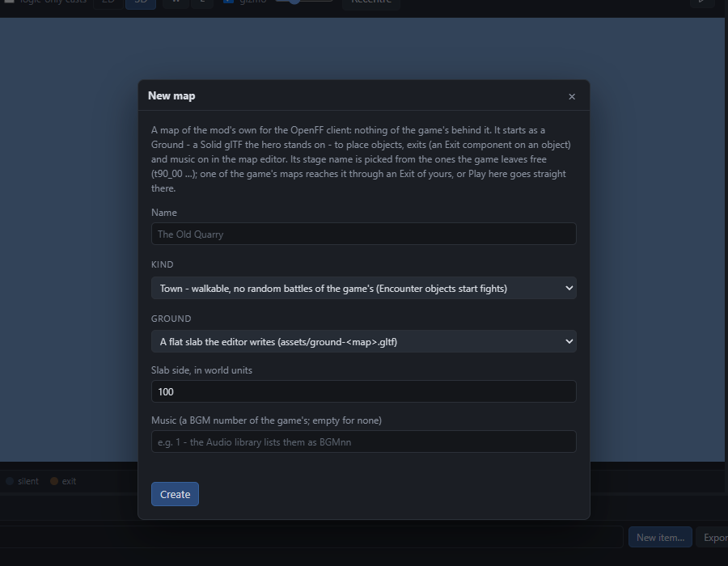This screenshot has width=728, height=566.
Task: Click the 'Slab side, in world units' label
Action: click(201, 370)
